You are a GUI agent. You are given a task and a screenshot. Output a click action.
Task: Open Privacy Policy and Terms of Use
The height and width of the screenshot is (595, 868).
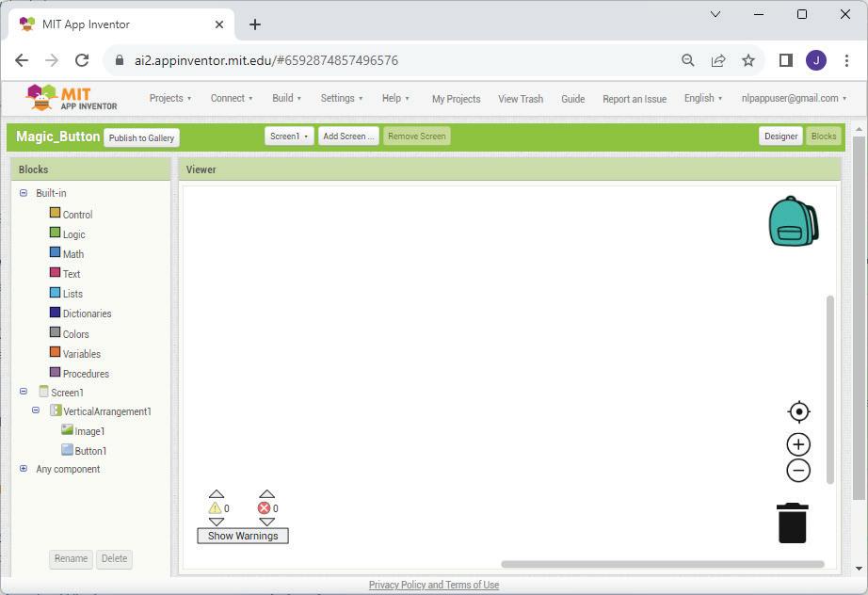(x=434, y=585)
